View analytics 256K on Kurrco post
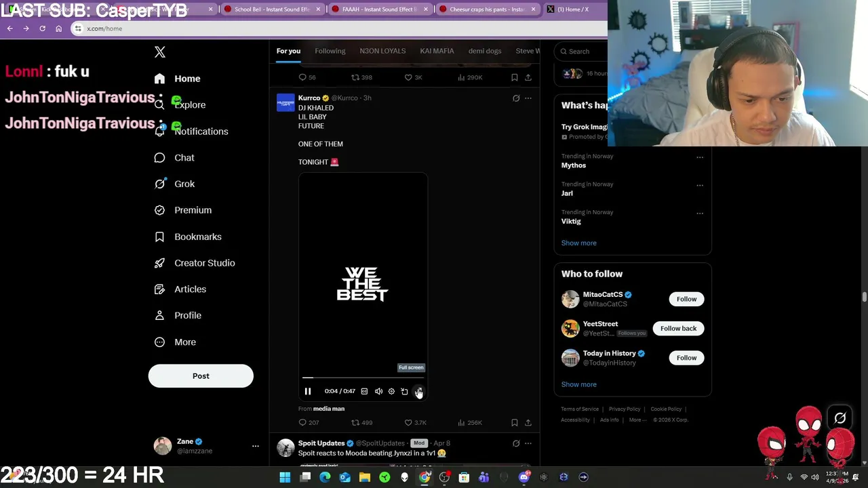The width and height of the screenshot is (868, 488). point(469,423)
